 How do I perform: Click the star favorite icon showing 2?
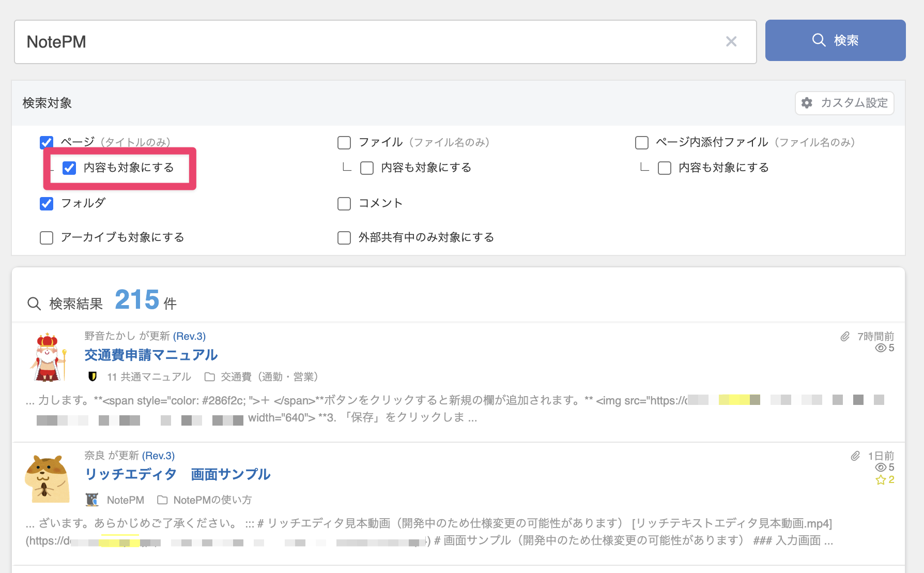click(881, 480)
